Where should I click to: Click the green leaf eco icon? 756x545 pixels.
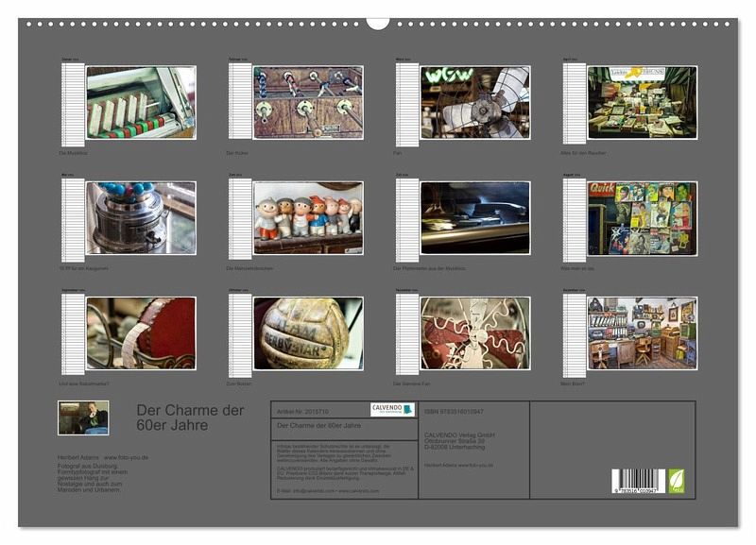coord(677,481)
